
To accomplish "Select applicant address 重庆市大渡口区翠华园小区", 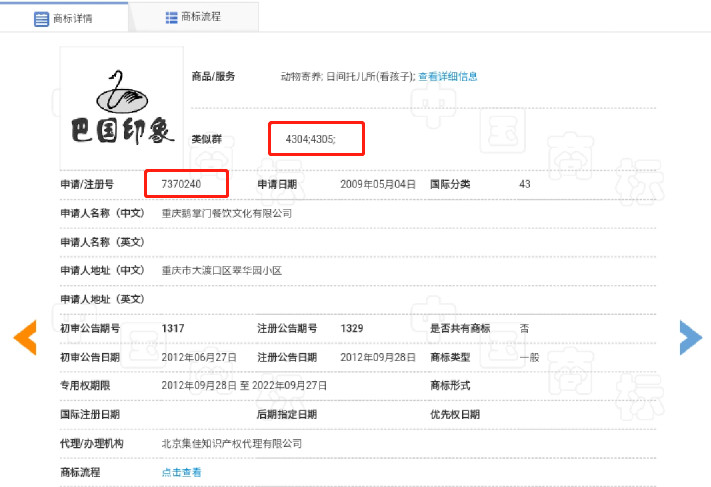I will [x=222, y=271].
